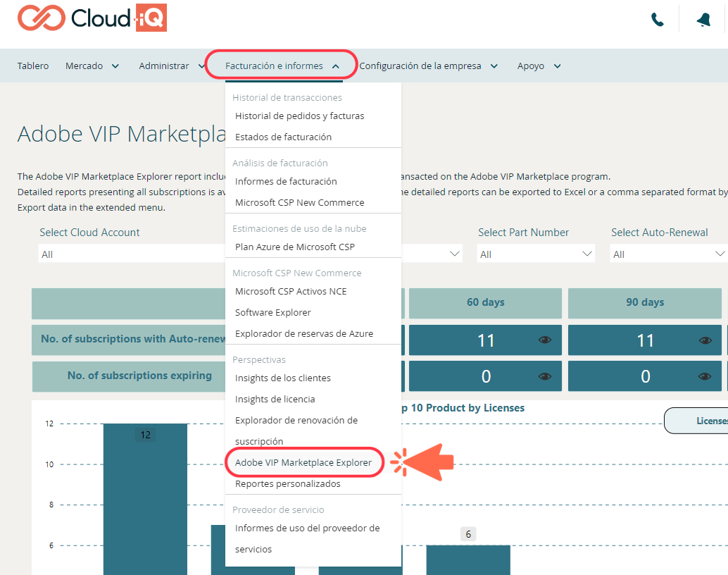Image resolution: width=728 pixels, height=575 pixels.
Task: Click the phone contact icon
Action: tap(658, 20)
